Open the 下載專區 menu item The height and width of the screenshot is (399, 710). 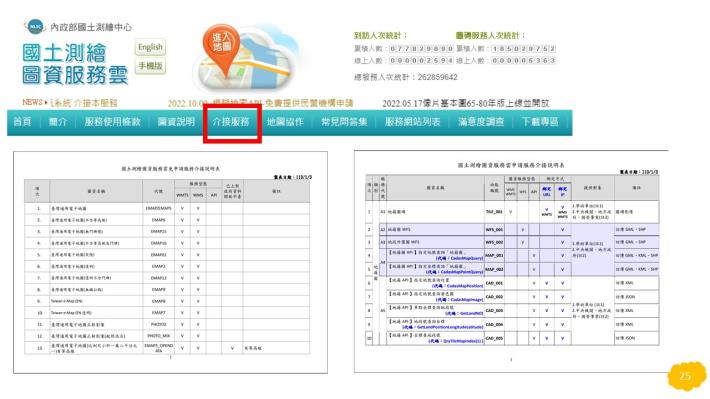540,122
